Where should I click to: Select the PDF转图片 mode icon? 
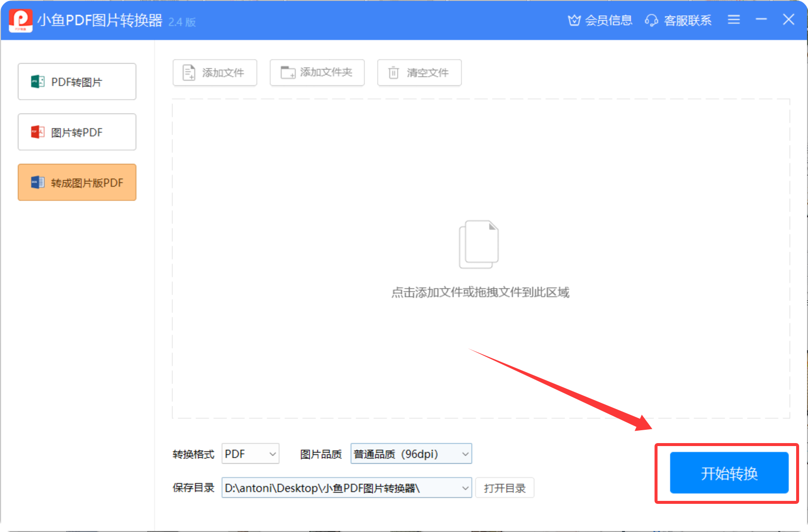pos(37,81)
